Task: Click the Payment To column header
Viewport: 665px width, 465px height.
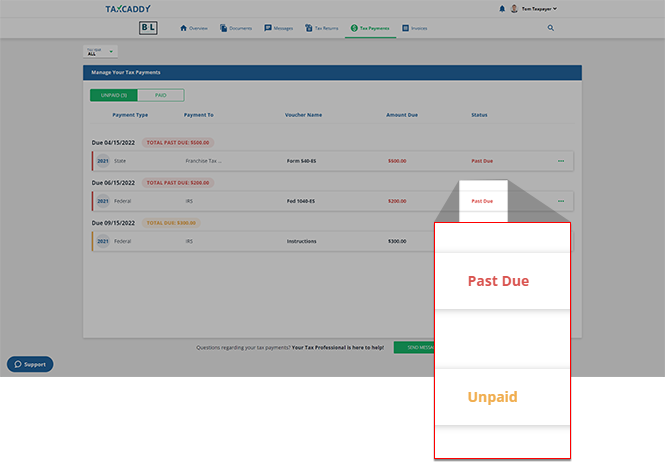Action: pos(198,115)
